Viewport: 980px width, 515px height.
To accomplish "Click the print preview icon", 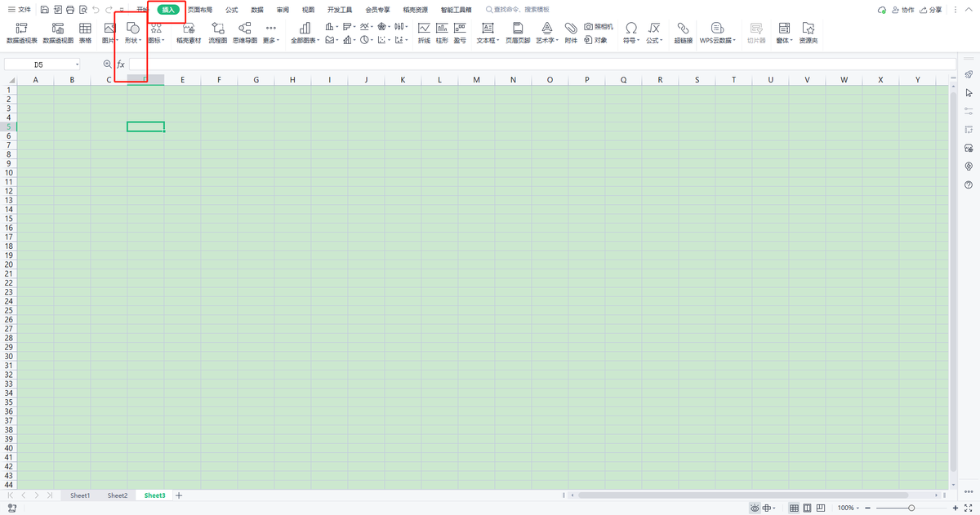I will (x=83, y=10).
